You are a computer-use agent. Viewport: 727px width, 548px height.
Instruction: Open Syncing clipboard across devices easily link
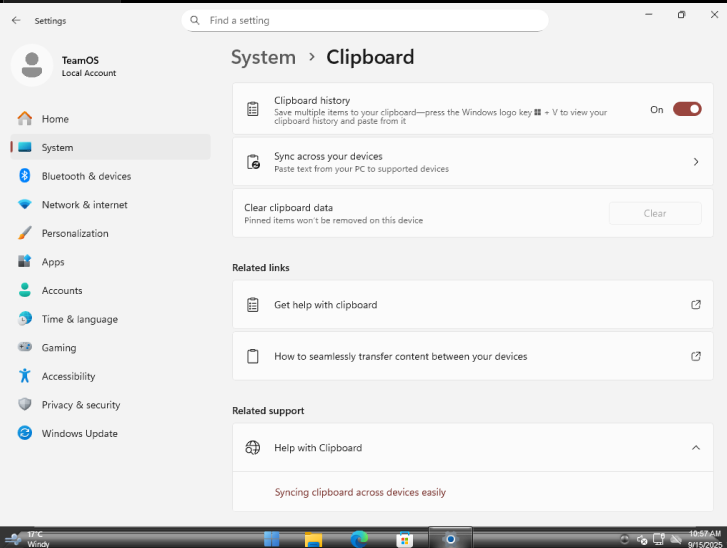[x=360, y=492]
